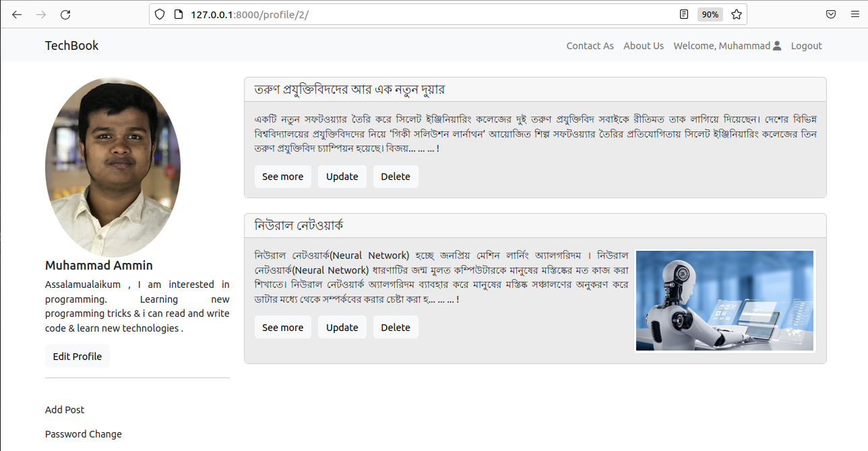The width and height of the screenshot is (868, 451).
Task: Toggle tracking protection via the shield icon
Action: point(159,13)
